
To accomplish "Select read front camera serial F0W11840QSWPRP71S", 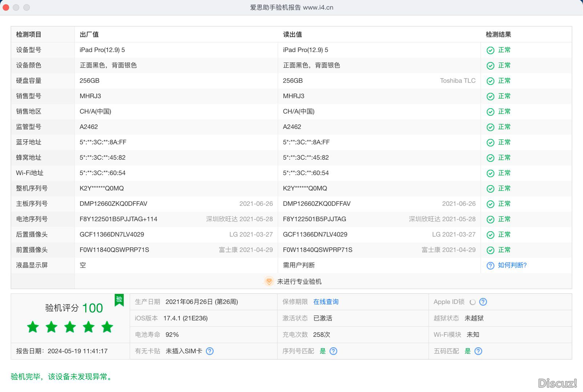I will tap(317, 250).
